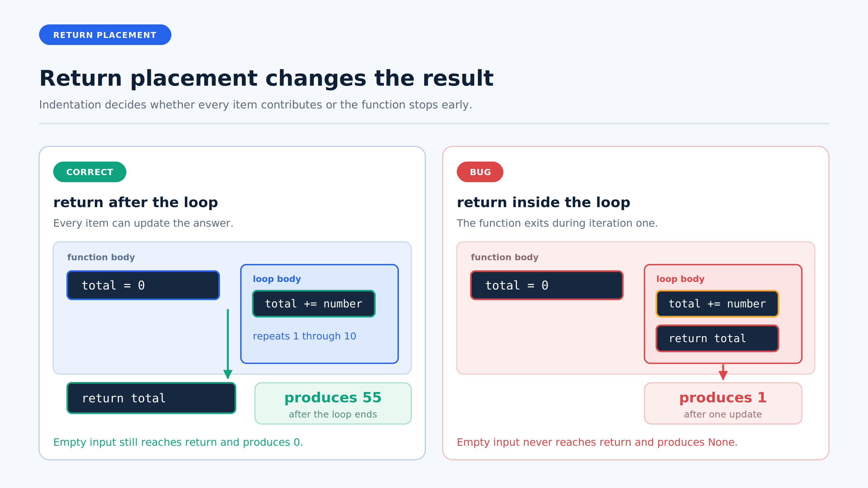Click the produces 1 result box
This screenshot has width=868, height=488.
(723, 403)
